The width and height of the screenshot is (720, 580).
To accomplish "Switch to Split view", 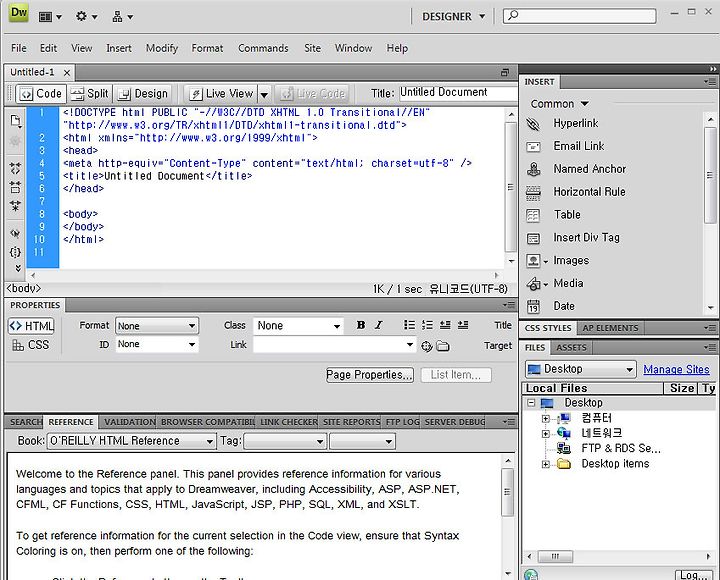I will [x=90, y=94].
